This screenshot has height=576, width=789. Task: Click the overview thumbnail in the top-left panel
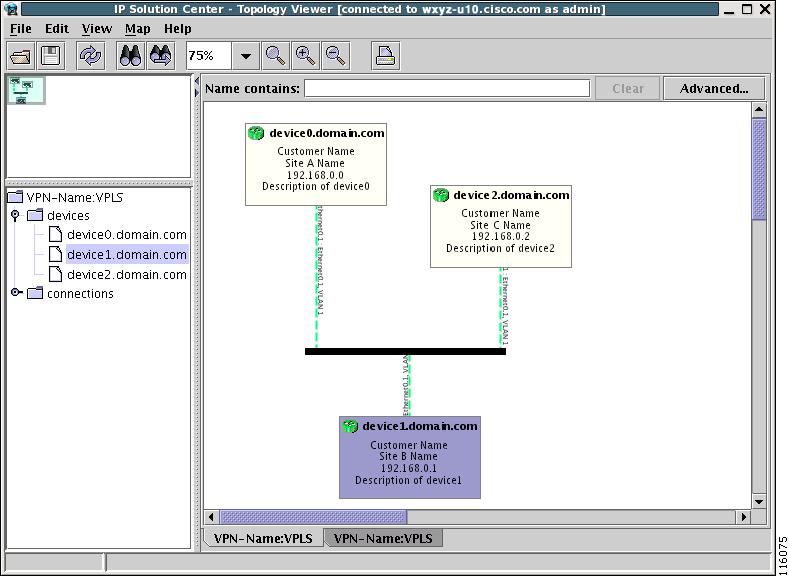26,91
